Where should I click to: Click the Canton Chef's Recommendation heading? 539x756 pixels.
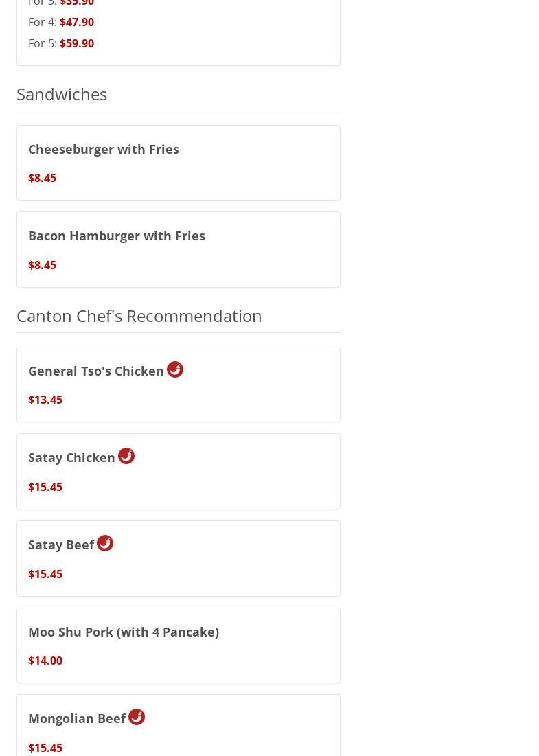pyautogui.click(x=139, y=315)
